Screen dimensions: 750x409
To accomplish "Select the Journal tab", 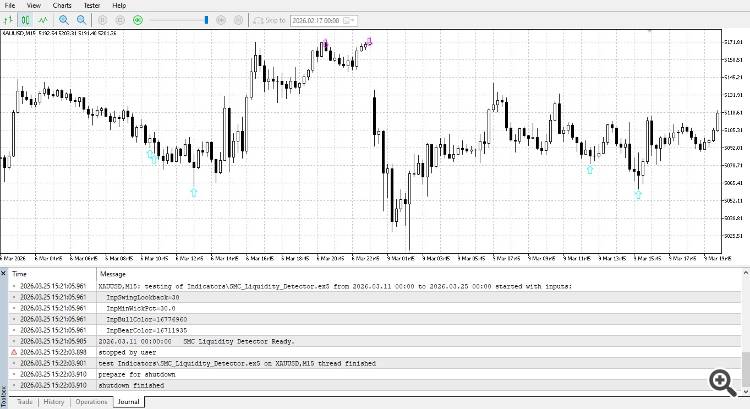I will [x=128, y=402].
